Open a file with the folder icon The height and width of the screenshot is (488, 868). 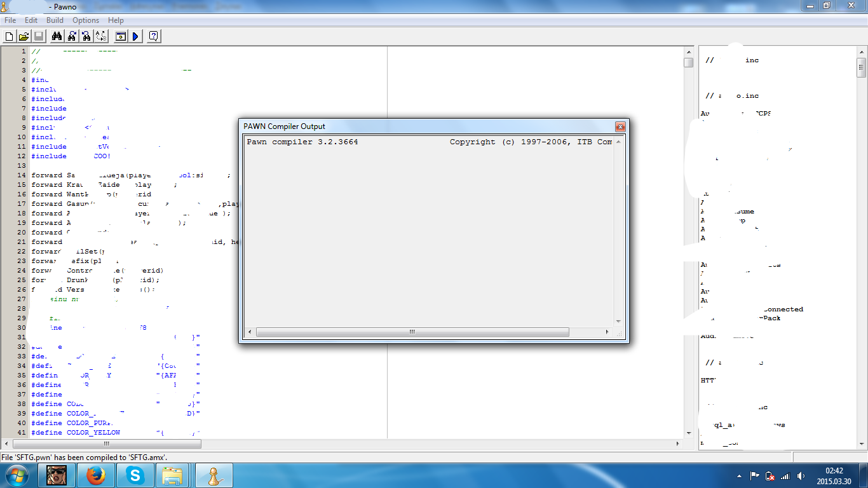click(24, 36)
